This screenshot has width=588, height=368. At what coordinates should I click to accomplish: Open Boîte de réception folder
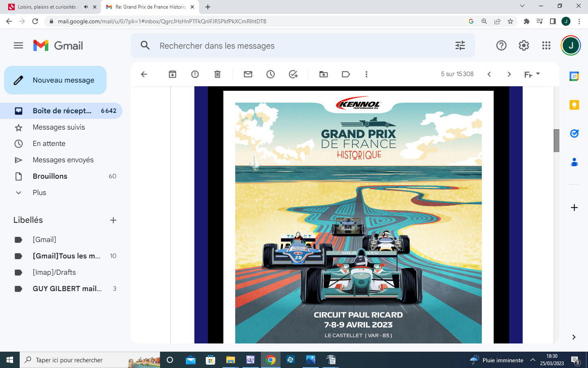pyautogui.click(x=61, y=111)
